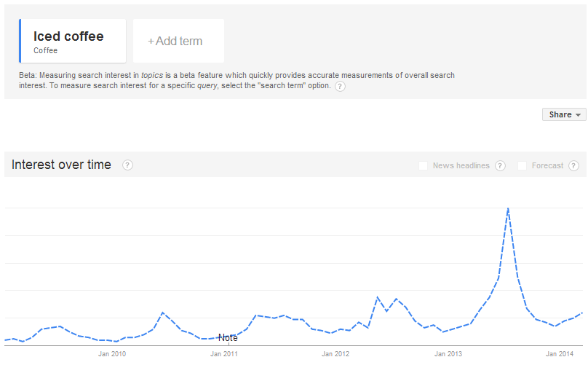This screenshot has height=365, width=588.
Task: Click the Add term box
Action: point(178,41)
